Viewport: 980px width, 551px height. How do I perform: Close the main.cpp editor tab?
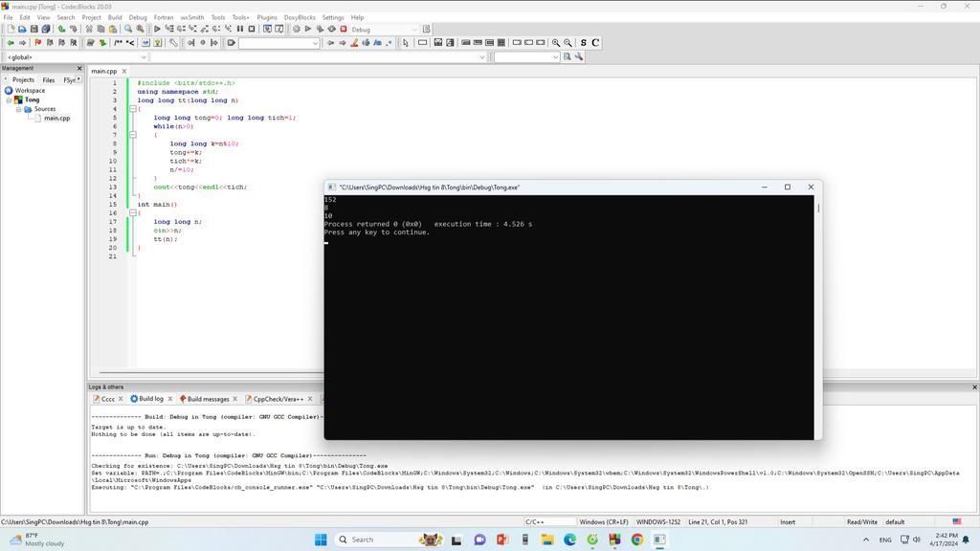tap(124, 71)
